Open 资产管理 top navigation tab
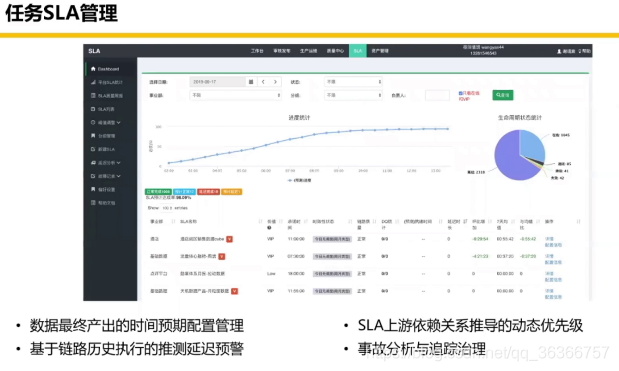This screenshot has width=619, height=371. 380,51
